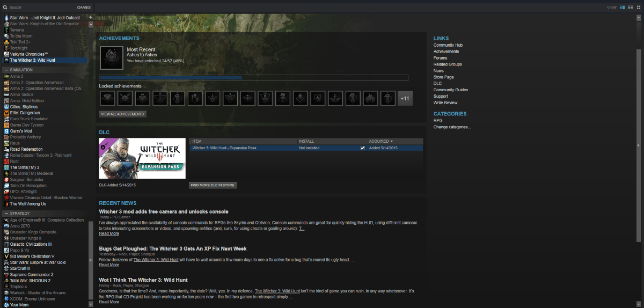The image size is (644, 308).
Task: Switch to detail view layout icon
Action: [623, 7]
